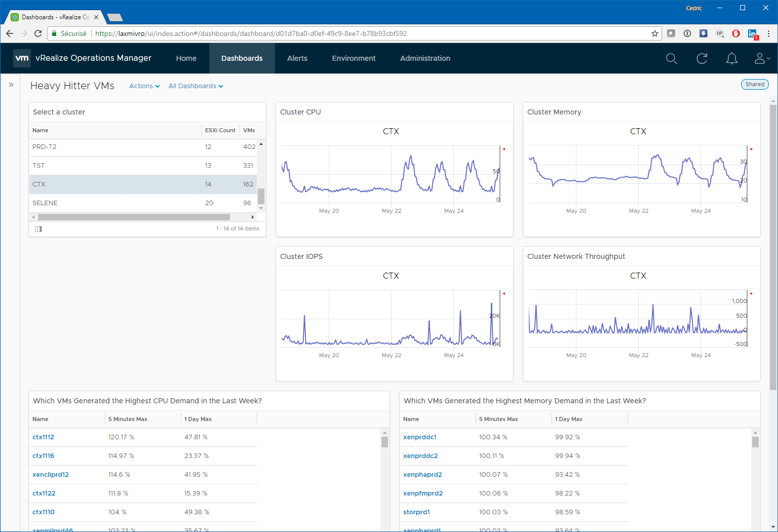Open the Actions dropdown
778x532 pixels.
click(x=144, y=86)
